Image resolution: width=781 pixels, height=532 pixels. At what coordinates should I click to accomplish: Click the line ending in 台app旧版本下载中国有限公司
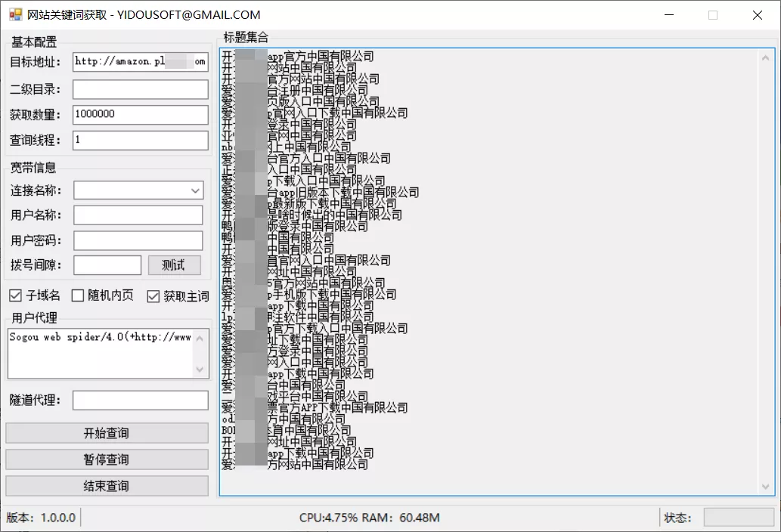click(320, 192)
